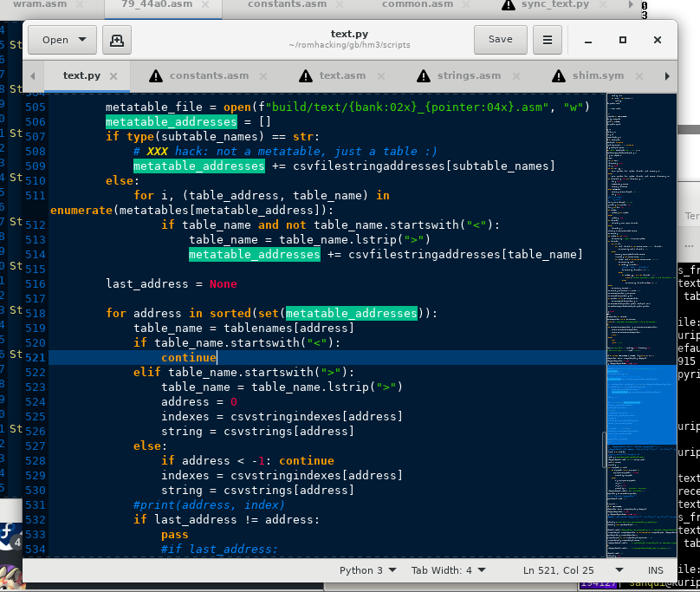Click 'last_address = None' on line 516
700x592 pixels.
point(172,284)
